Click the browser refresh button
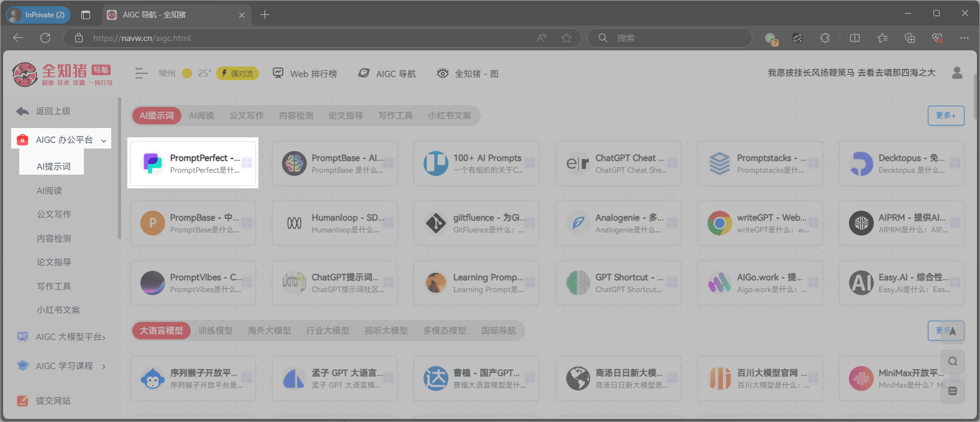This screenshot has width=980, height=422. [x=45, y=38]
